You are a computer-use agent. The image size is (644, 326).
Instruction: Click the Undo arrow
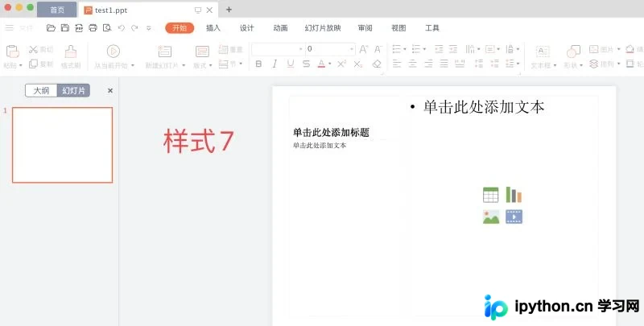coord(122,28)
